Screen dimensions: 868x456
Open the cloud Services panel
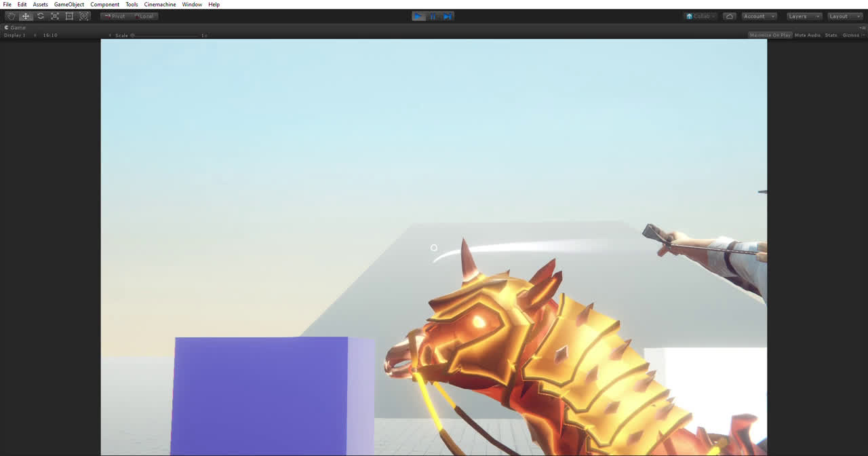coord(730,16)
